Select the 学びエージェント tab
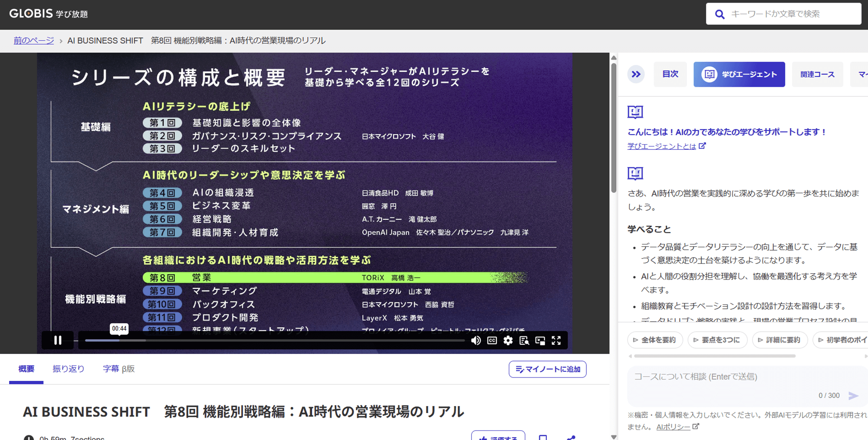 739,74
